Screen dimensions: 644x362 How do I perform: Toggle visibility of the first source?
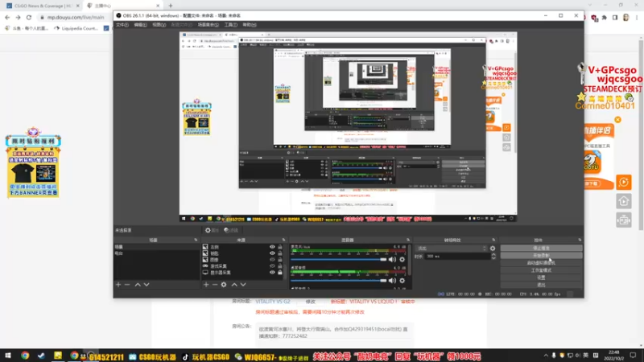click(272, 247)
